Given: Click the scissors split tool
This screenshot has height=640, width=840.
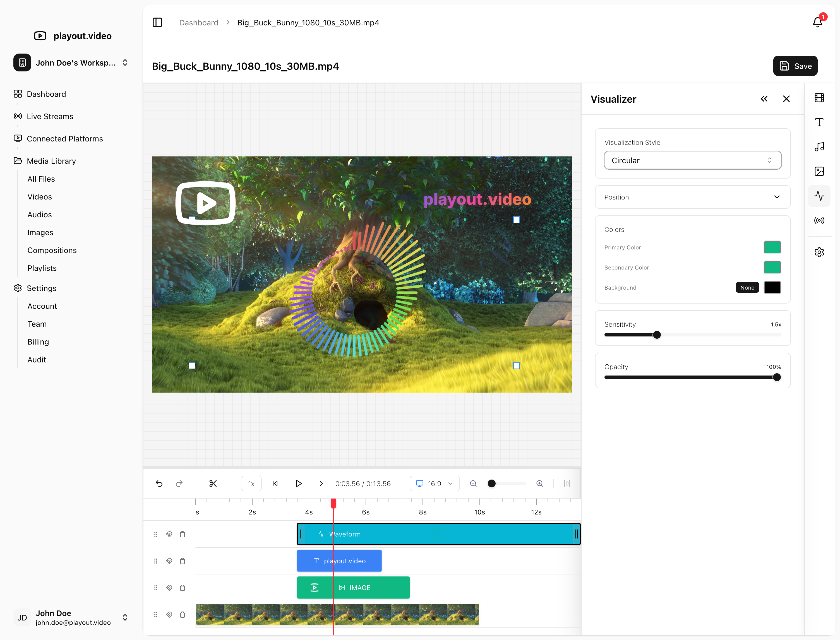Looking at the screenshot, I should pyautogui.click(x=213, y=483).
